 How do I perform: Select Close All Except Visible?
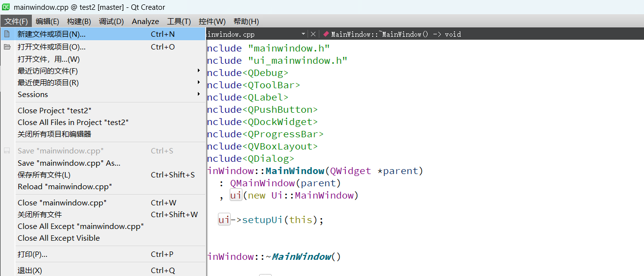103,238
